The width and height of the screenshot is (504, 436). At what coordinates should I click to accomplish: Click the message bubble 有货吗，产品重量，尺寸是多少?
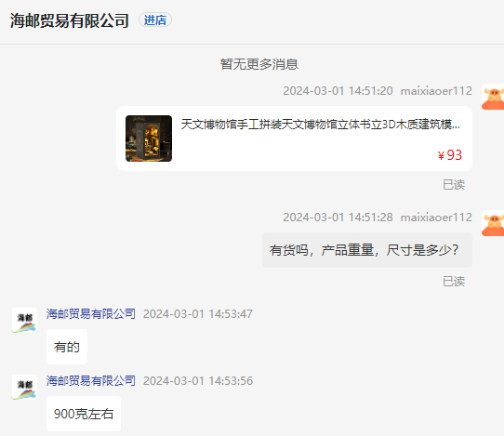point(367,250)
